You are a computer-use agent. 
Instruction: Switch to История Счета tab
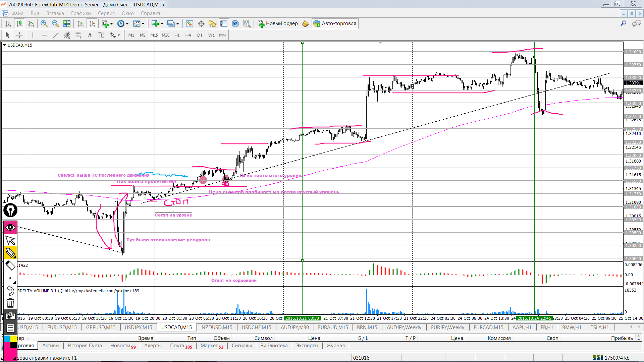pyautogui.click(x=85, y=346)
